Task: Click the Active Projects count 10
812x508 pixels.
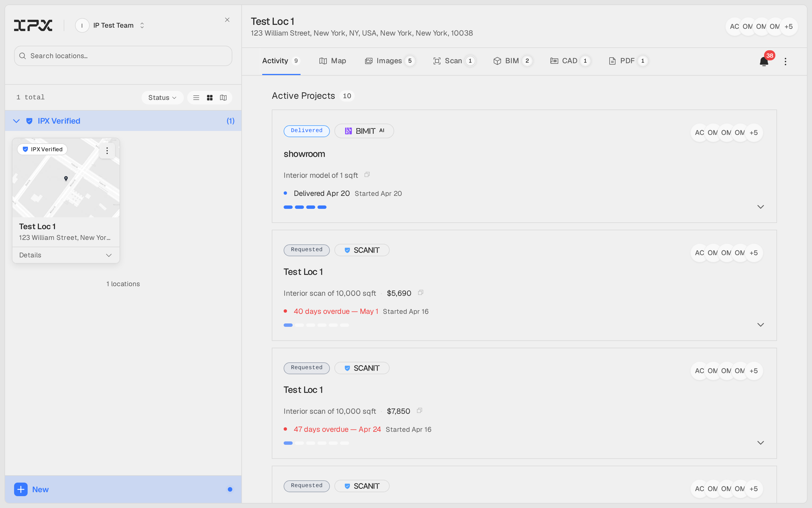Action: [x=347, y=96]
